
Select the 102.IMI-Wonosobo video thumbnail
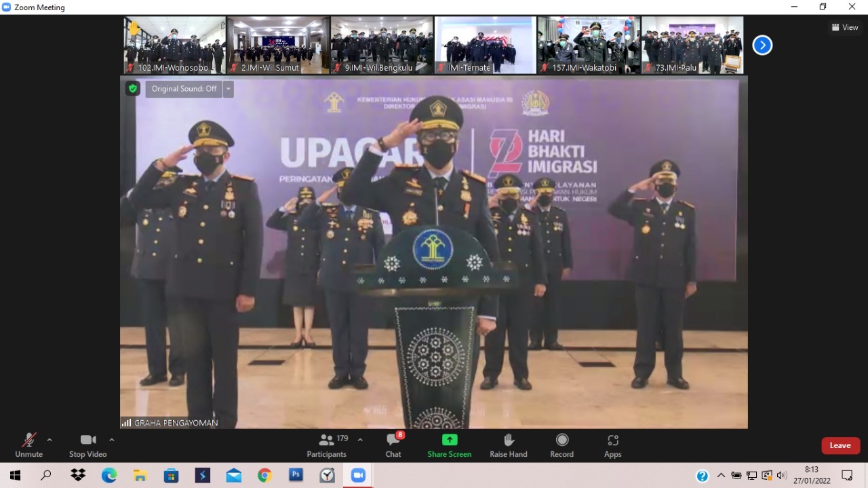pyautogui.click(x=175, y=45)
